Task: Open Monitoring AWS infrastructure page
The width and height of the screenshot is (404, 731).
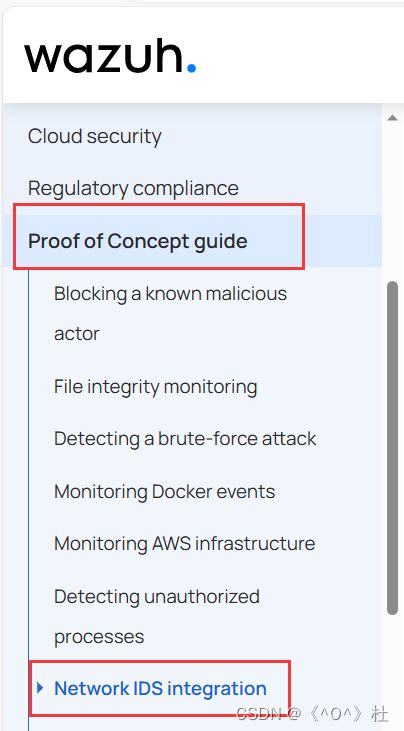Action: [x=185, y=544]
